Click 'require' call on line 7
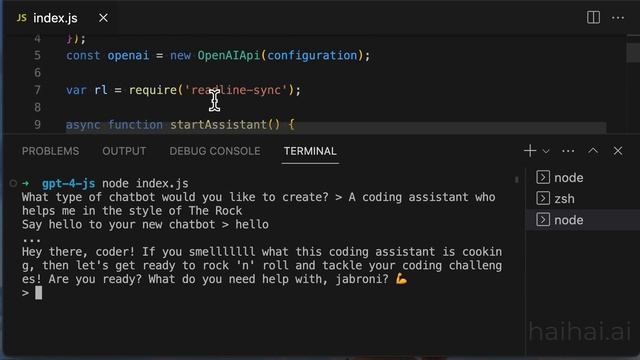 153,90
